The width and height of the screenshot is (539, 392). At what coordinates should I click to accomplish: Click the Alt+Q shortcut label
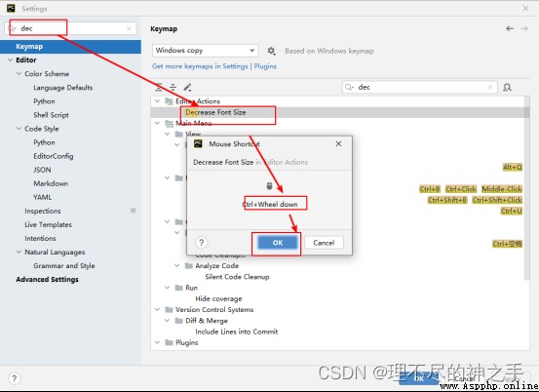point(512,167)
